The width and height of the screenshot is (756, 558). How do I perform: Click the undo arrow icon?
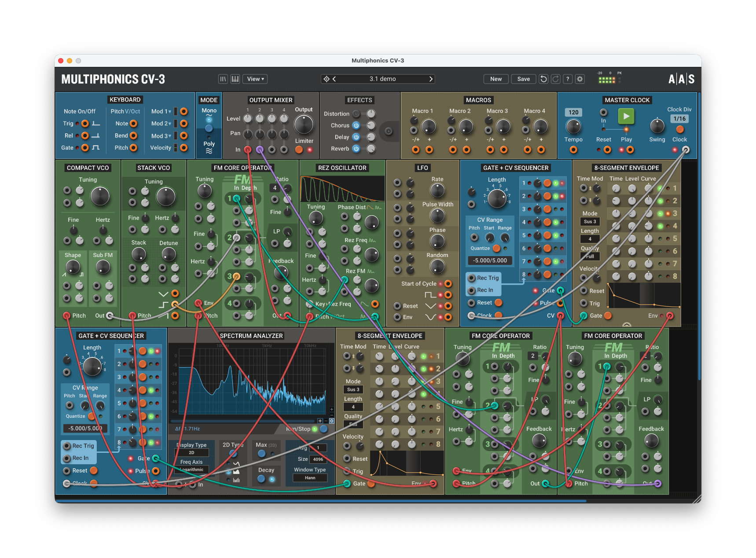tap(544, 79)
